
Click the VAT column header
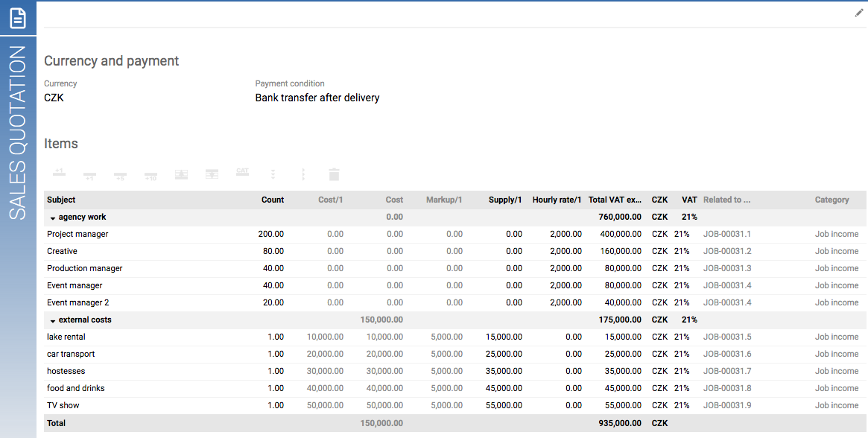(x=689, y=200)
